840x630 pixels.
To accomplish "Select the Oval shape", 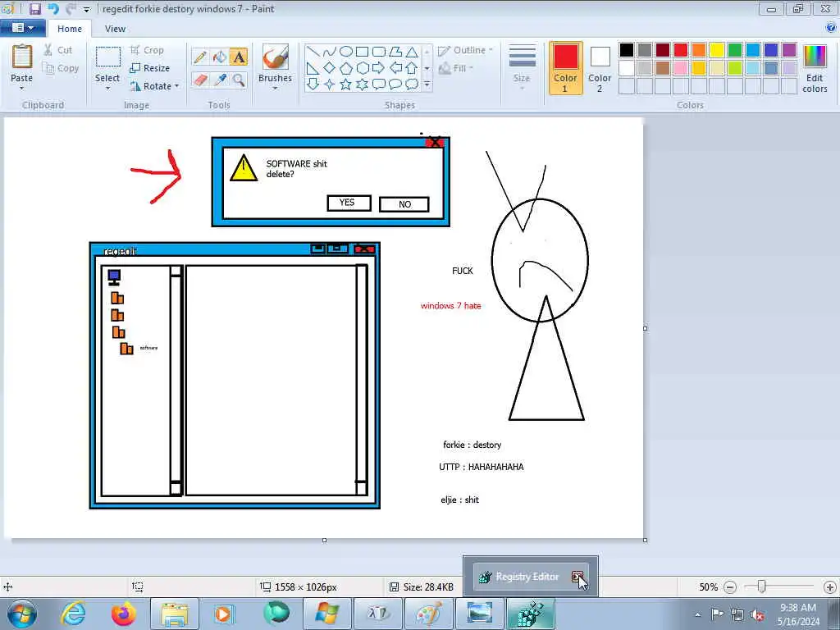I will coord(346,52).
